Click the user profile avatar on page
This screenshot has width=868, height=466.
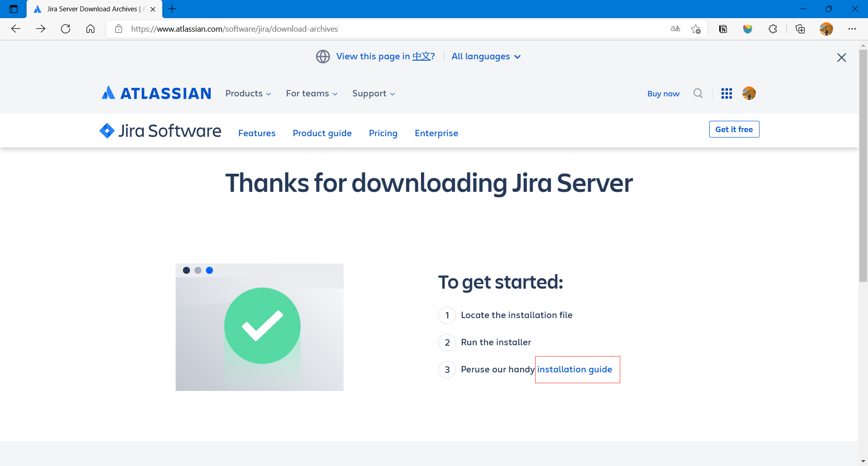(x=749, y=93)
